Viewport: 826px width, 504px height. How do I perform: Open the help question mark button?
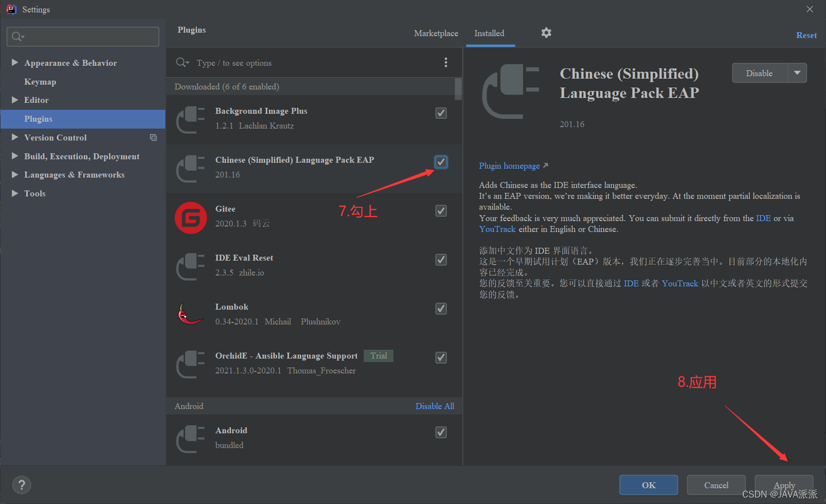pos(22,485)
